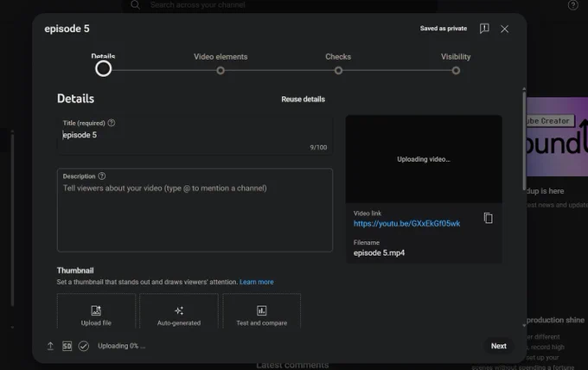Copy the video link with the copy icon
The image size is (588, 370).
488,218
